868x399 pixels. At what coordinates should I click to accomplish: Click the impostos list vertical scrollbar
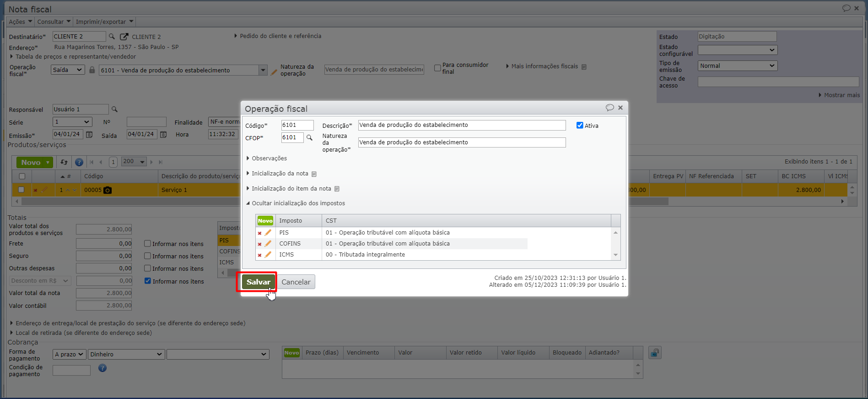pos(616,244)
